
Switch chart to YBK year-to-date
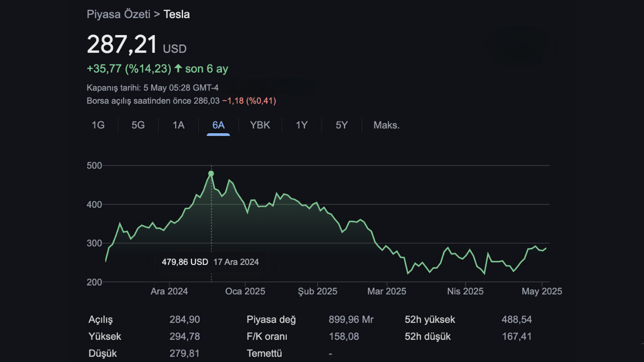coord(260,125)
